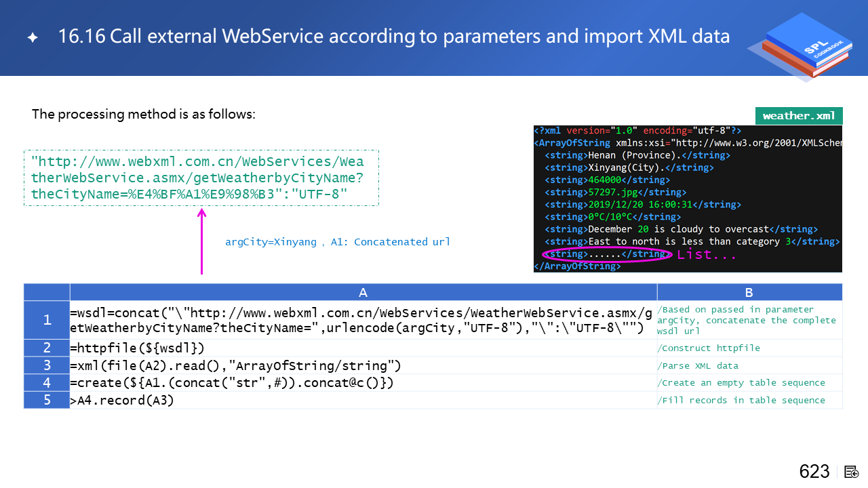Click the magenta ellipse around the string tag
The width and height of the screenshot is (868, 488).
606,255
